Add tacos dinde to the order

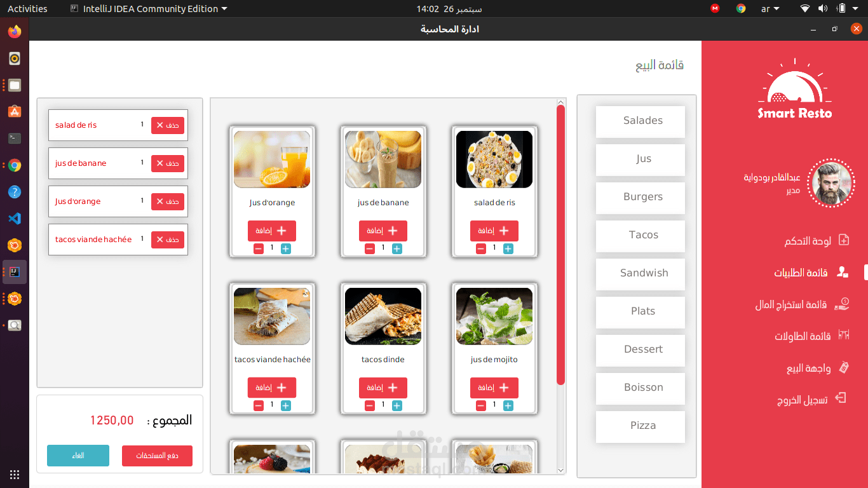coord(383,388)
